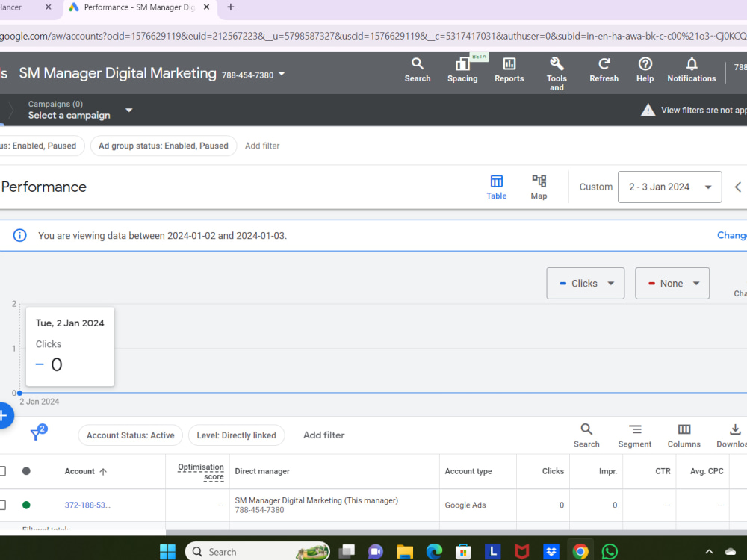This screenshot has height=560, width=747.
Task: Click the taskbar Search box
Action: tap(257, 552)
